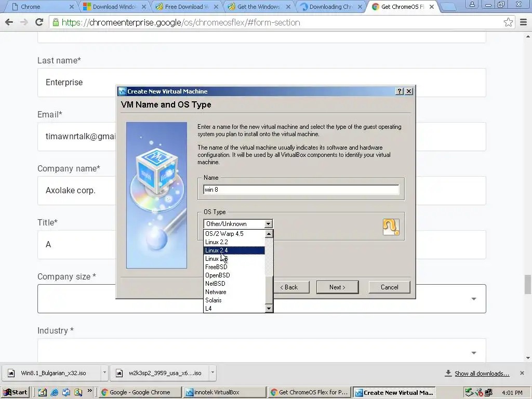Click the OS type logo icon
Image resolution: width=532 pixels, height=399 pixels.
391,227
